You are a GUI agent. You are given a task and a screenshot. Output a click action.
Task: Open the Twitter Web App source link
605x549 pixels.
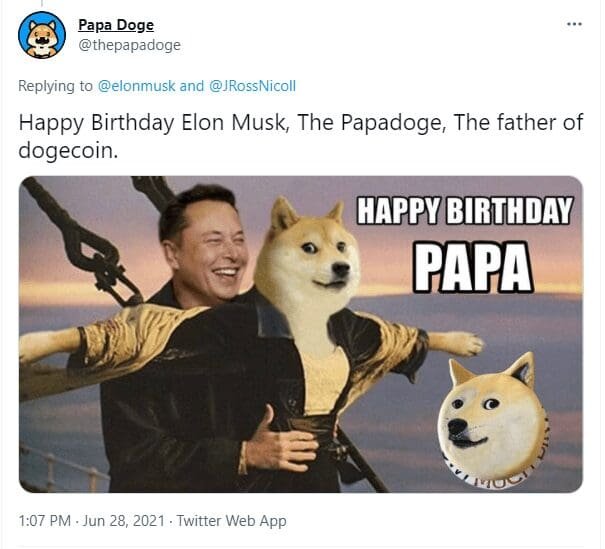pos(232,521)
